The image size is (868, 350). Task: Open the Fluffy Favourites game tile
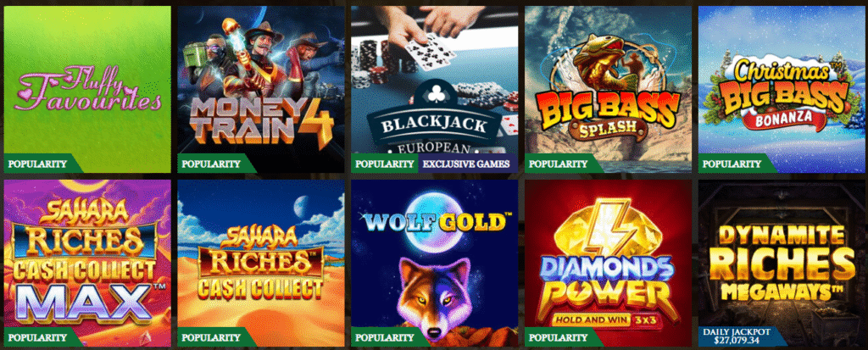[x=87, y=89]
